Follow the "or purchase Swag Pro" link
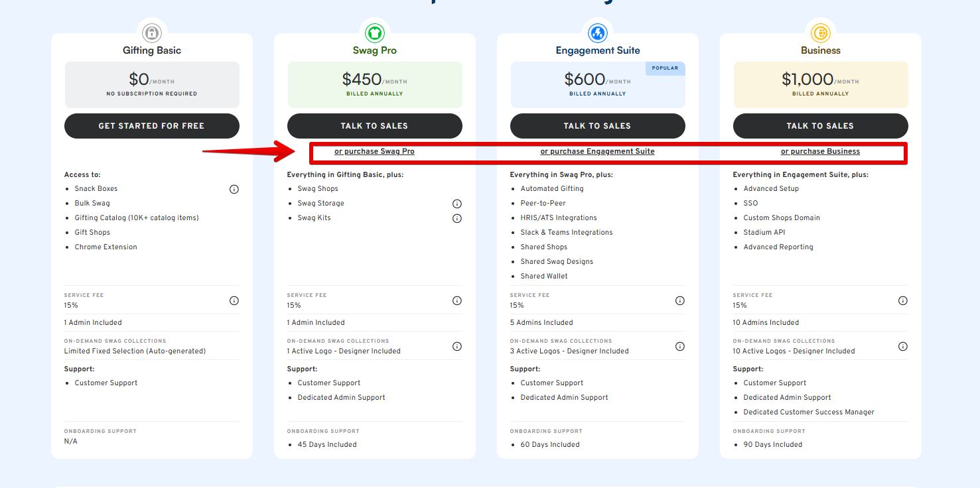Viewport: 980px width, 488px height. pyautogui.click(x=374, y=151)
